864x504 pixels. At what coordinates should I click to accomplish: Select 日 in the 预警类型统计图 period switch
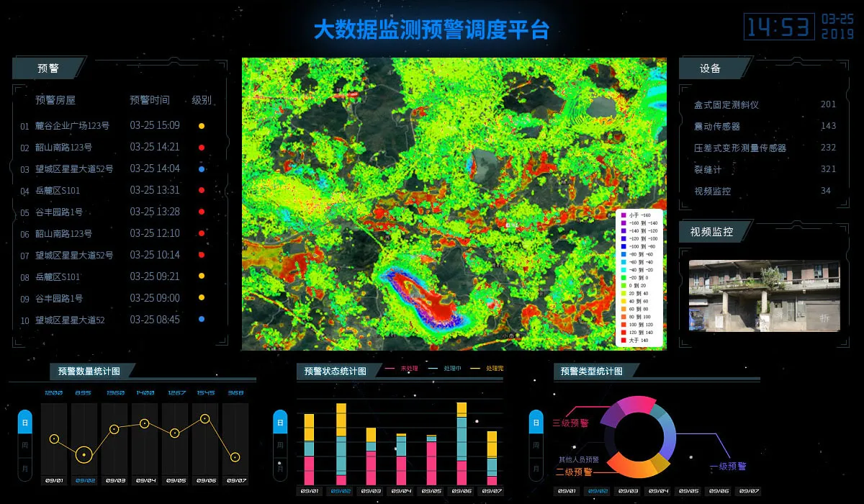[536, 422]
